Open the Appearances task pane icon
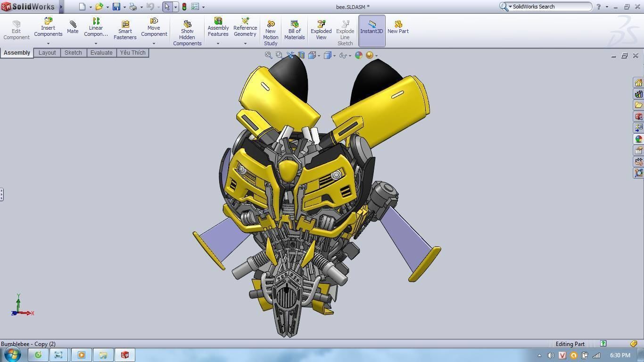644x362 pixels. click(x=638, y=139)
